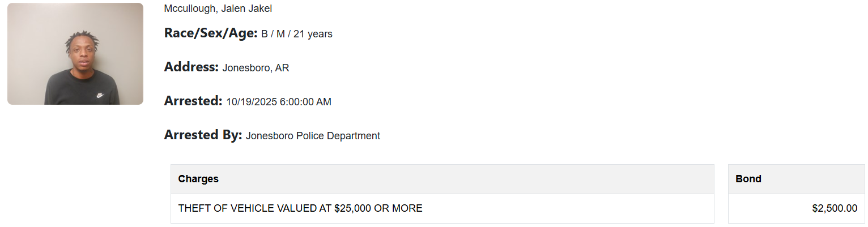Select the "B / M" race and sex value
Image resolution: width=868 pixels, height=227 pixels.
[273, 34]
